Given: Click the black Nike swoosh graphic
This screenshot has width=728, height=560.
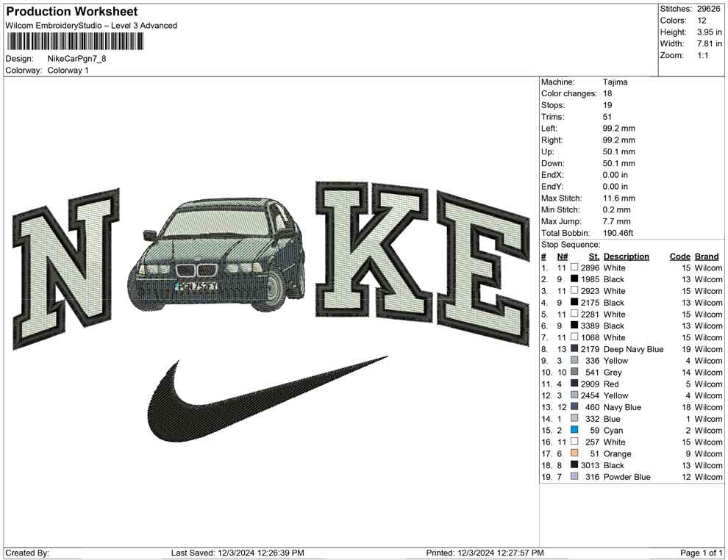Looking at the screenshot, I should click(267, 399).
